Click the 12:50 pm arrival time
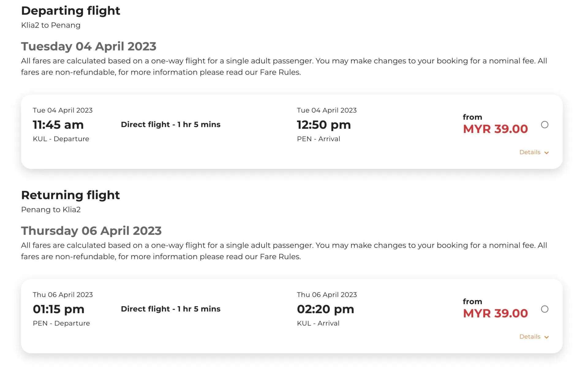588x368 pixels. click(x=324, y=125)
